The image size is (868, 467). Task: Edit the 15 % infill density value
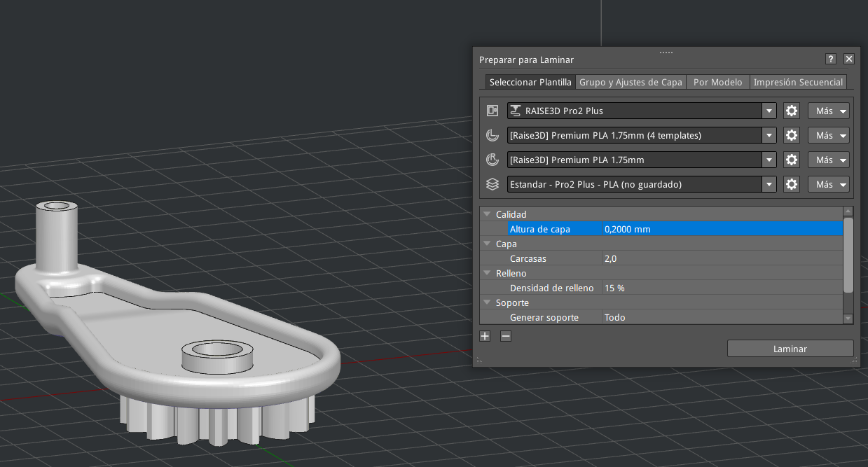[x=722, y=288]
